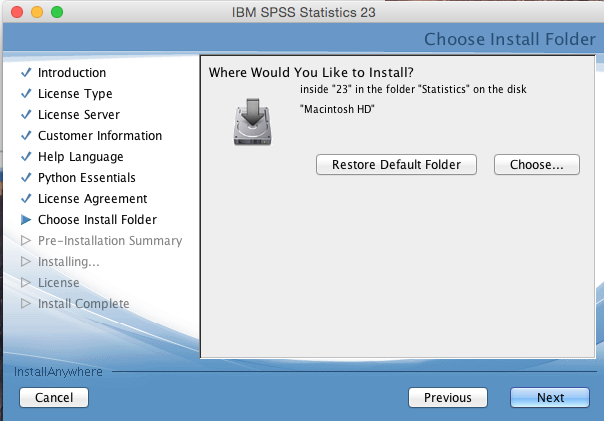Viewport: 604px width, 421px height.
Task: Cancel the SPSS installation
Action: [54, 398]
